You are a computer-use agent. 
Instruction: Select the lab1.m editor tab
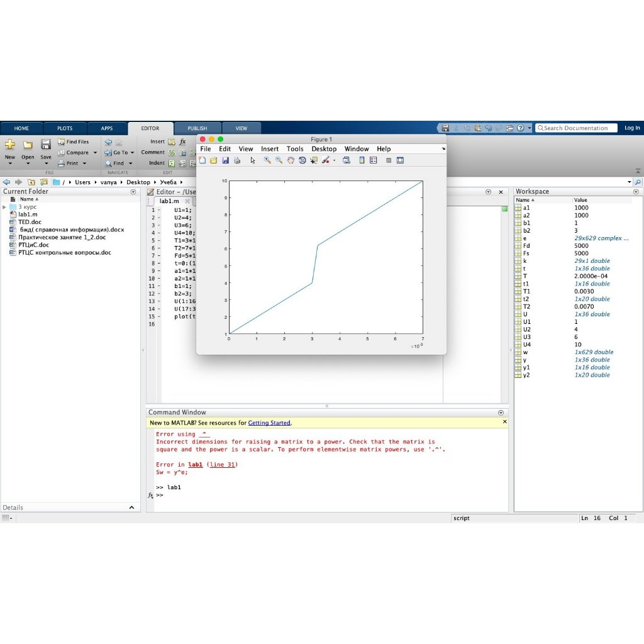pos(169,201)
